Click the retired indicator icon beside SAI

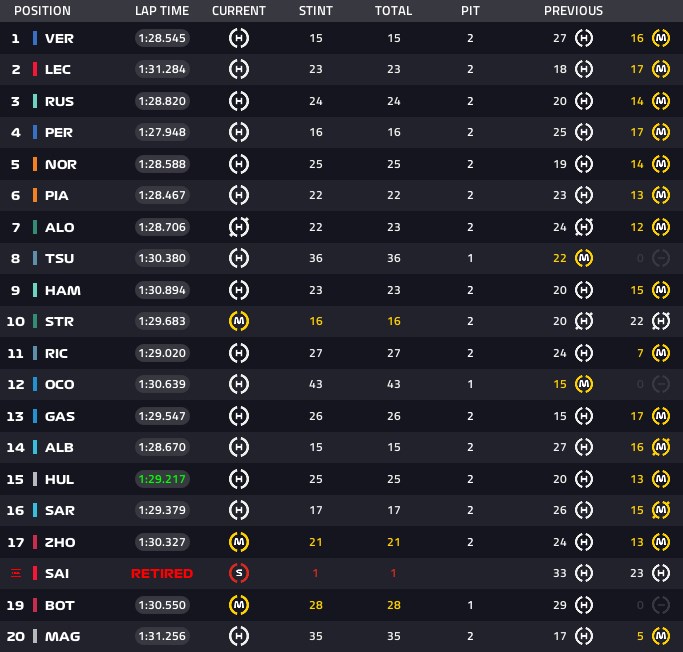tap(16, 573)
